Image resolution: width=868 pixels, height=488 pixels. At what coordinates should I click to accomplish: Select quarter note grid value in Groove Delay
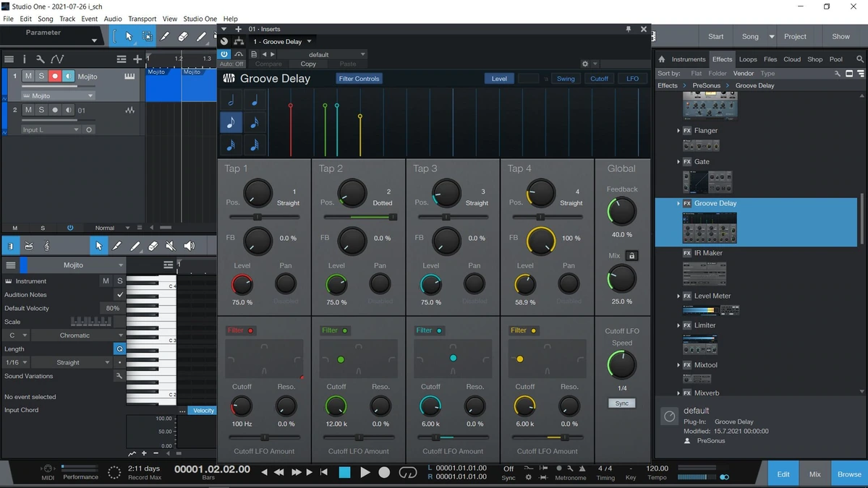[255, 100]
